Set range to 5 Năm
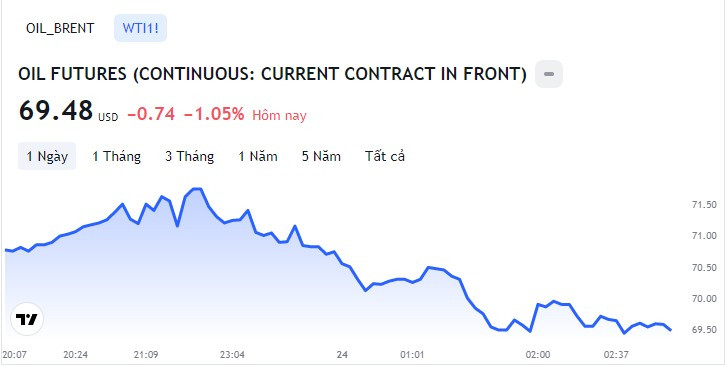 click(x=321, y=156)
